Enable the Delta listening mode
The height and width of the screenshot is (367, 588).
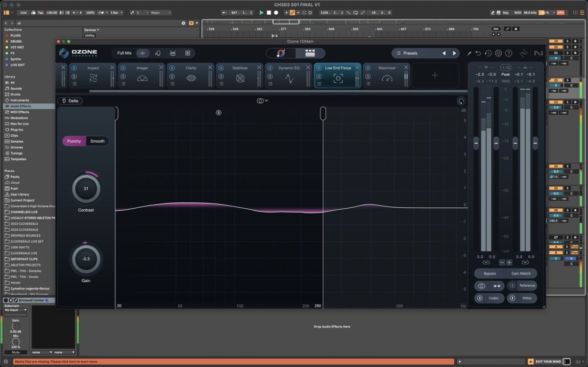coord(70,100)
